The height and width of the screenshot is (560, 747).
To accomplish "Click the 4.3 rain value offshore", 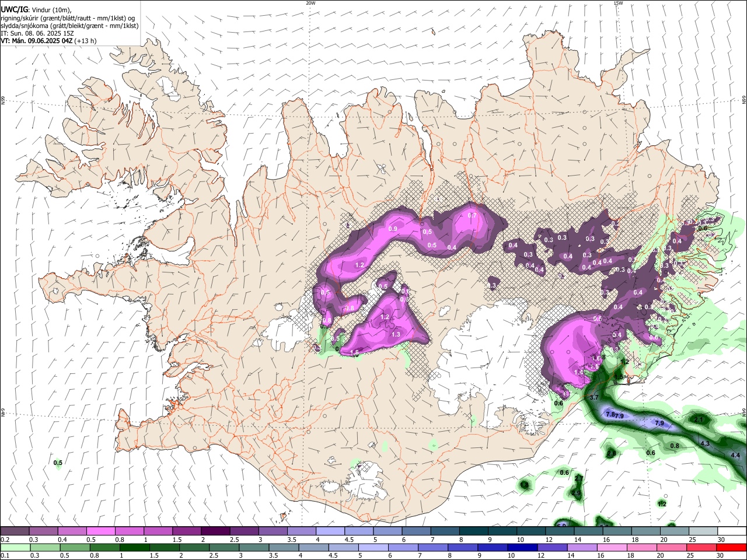I will pyautogui.click(x=704, y=444).
